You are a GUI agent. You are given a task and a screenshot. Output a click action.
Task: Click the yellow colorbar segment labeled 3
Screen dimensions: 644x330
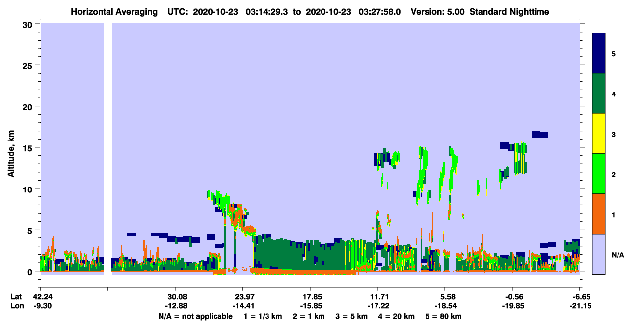(599, 134)
